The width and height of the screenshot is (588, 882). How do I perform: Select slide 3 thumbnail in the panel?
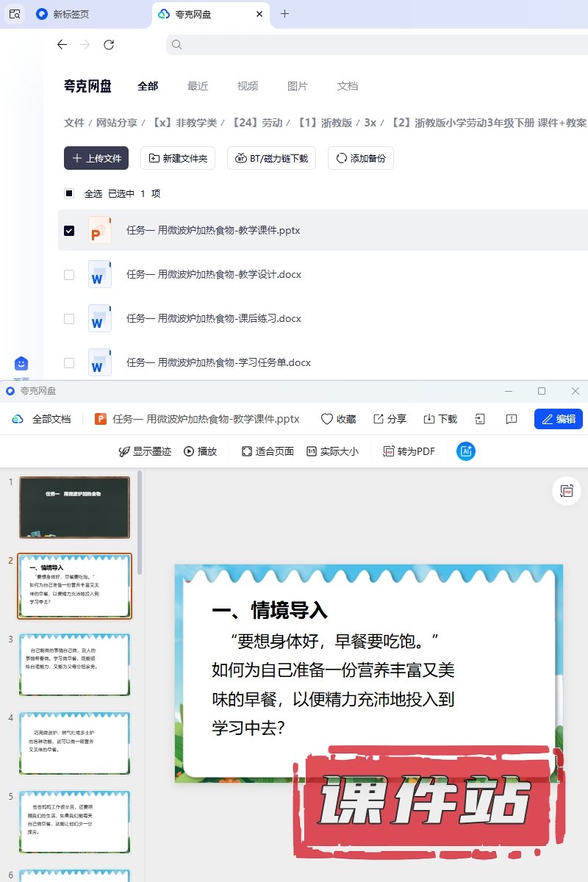(x=75, y=664)
